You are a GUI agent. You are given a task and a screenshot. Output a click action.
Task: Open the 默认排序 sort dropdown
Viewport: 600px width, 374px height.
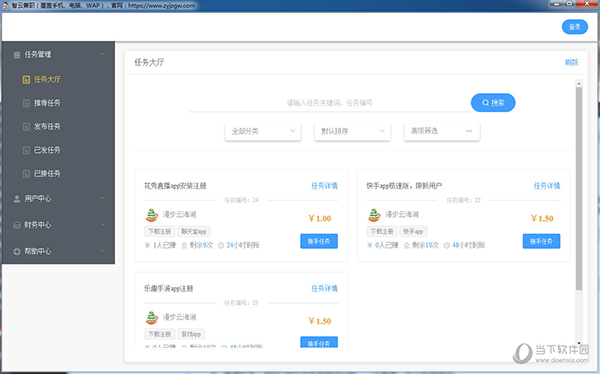pos(352,131)
